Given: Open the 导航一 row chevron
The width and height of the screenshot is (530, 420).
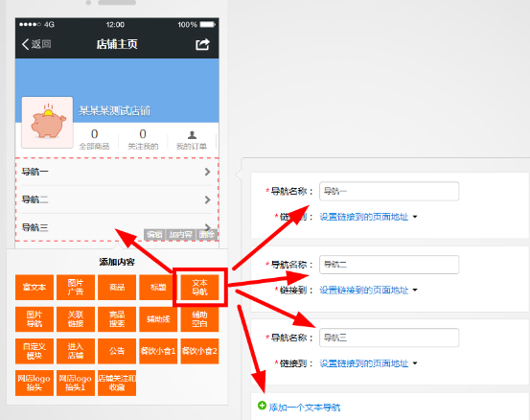Looking at the screenshot, I should pos(208,172).
